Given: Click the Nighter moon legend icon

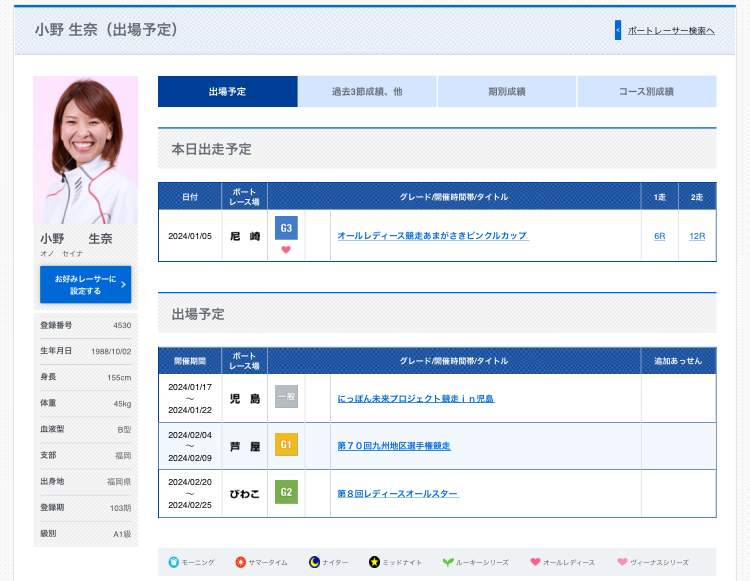Looking at the screenshot, I should point(314,562).
